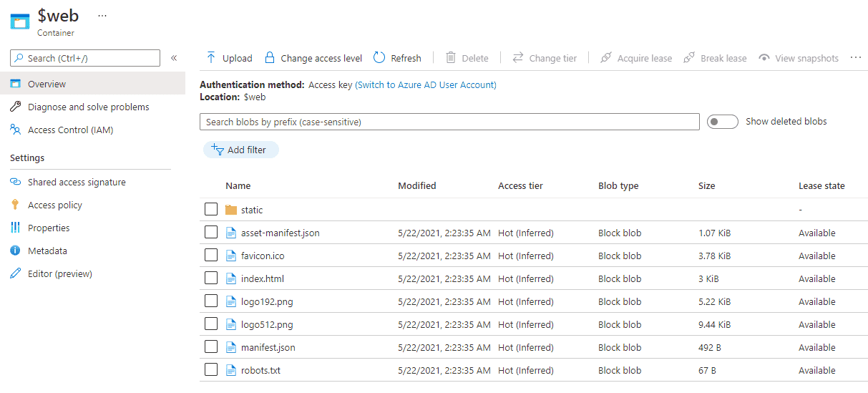
Task: Select the robots.txt checkbox
Action: (211, 369)
